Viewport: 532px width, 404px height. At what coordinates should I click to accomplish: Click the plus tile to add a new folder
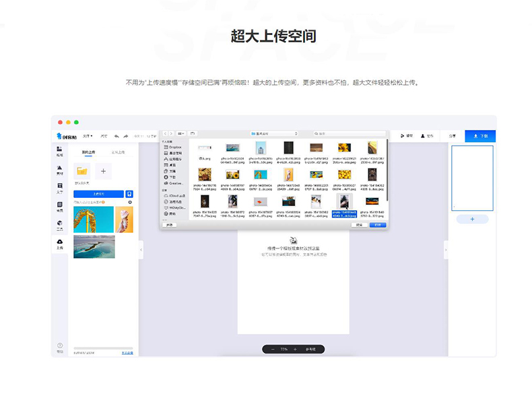point(103,170)
